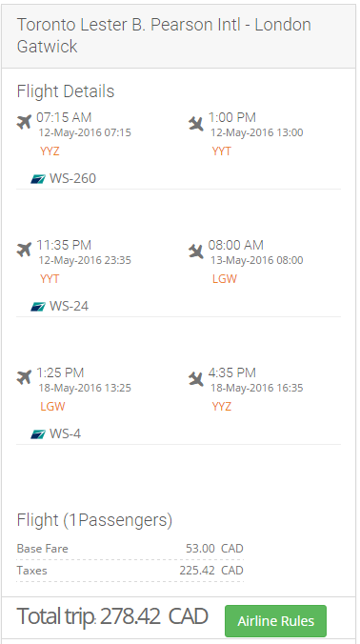Select the WS-24 flight number
This screenshot has height=644, width=360.
click(x=69, y=307)
